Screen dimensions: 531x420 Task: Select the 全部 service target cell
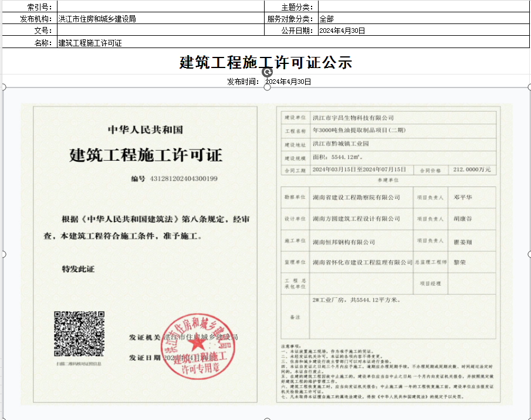coord(423,19)
